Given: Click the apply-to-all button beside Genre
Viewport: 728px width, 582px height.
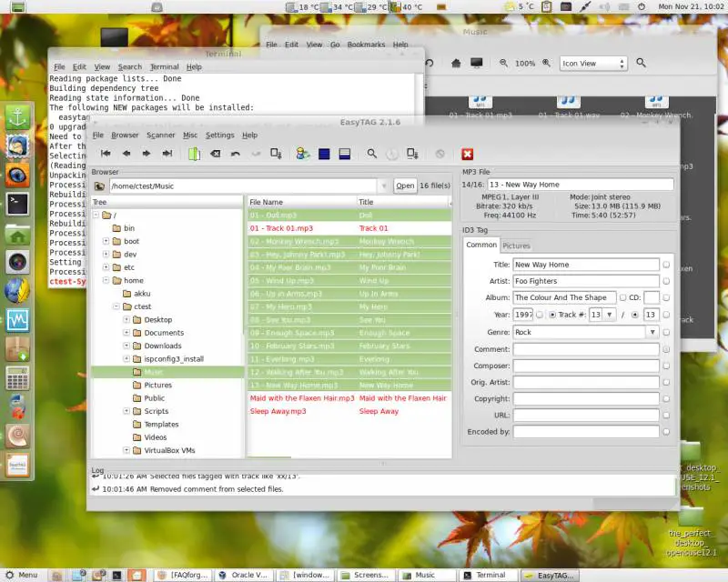Looking at the screenshot, I should click(x=666, y=332).
